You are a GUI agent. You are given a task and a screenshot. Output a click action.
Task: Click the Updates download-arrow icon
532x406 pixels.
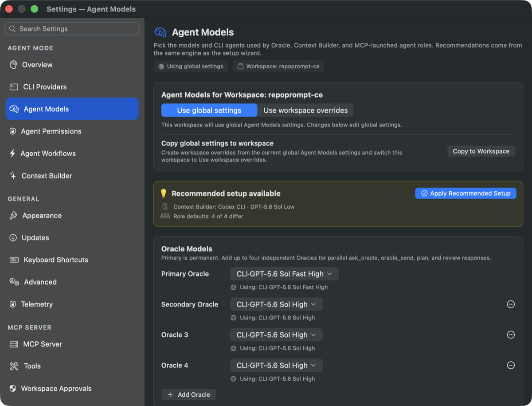(13, 238)
